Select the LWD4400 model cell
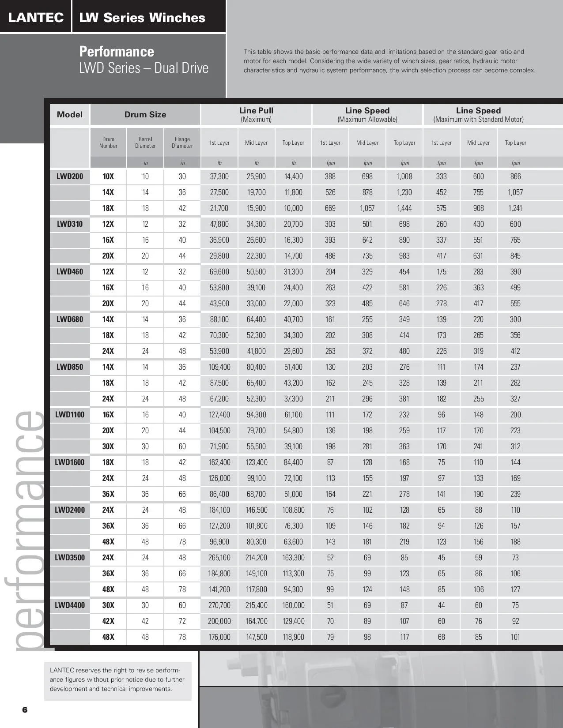Screen dimensions: 563x728 tap(70, 605)
